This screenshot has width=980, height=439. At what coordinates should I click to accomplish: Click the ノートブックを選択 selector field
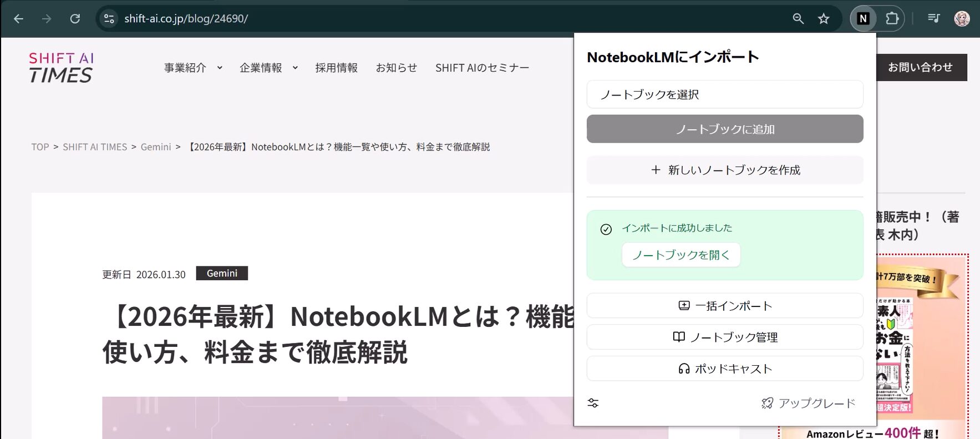click(x=725, y=94)
